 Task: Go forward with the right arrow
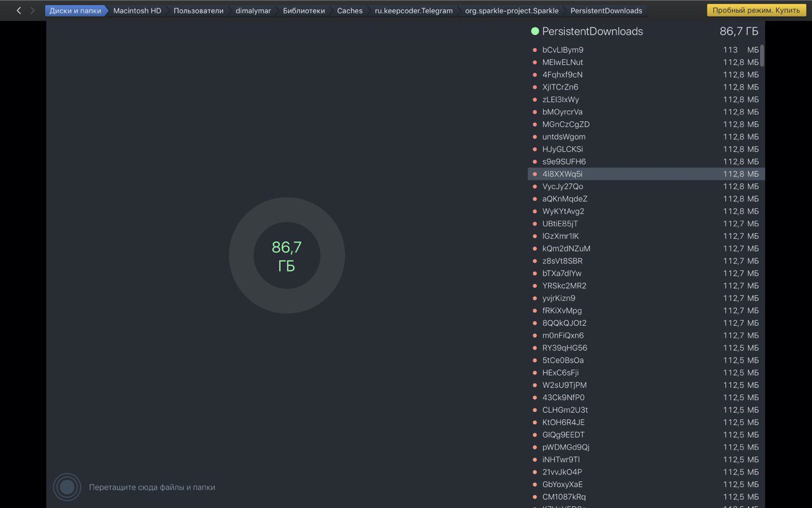tap(33, 11)
